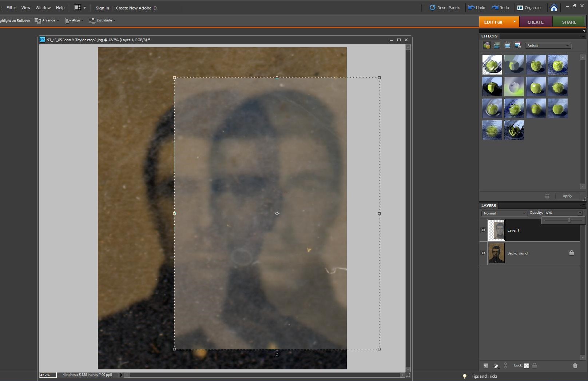The image size is (588, 381).
Task: Open the adjustment layer icon menu
Action: pos(496,365)
